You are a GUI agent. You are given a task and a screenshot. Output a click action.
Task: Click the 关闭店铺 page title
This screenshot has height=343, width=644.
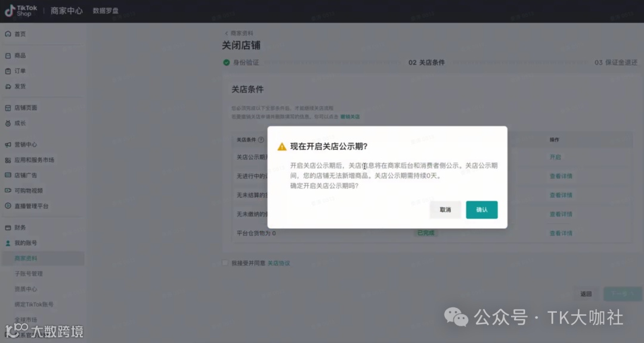point(241,45)
